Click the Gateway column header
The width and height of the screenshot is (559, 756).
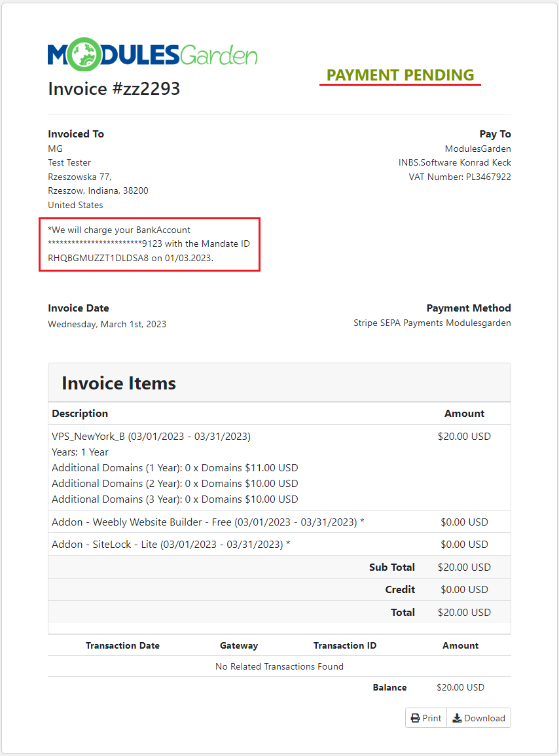(239, 645)
